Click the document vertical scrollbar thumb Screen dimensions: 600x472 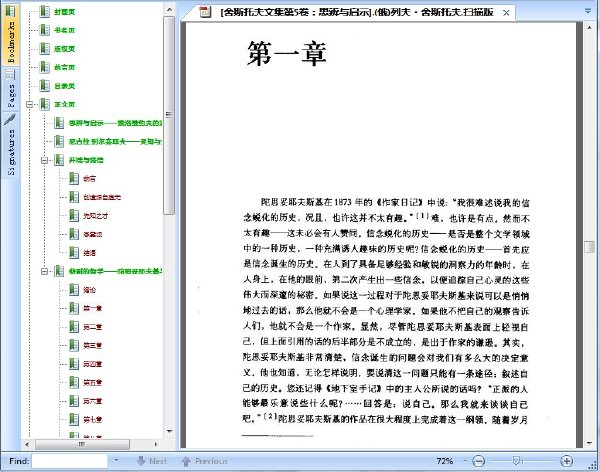(589, 247)
